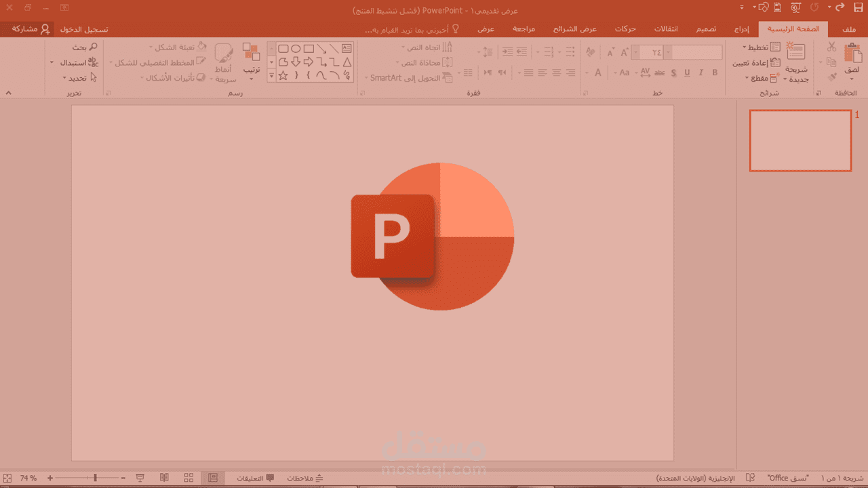Select the rounded rectangle shape
Screen dimensions: 868x488
click(283, 49)
